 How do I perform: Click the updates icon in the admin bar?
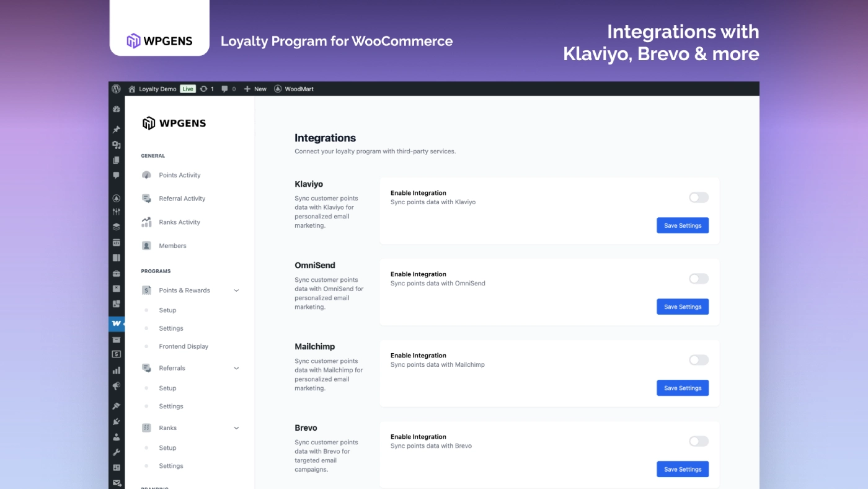click(x=205, y=88)
